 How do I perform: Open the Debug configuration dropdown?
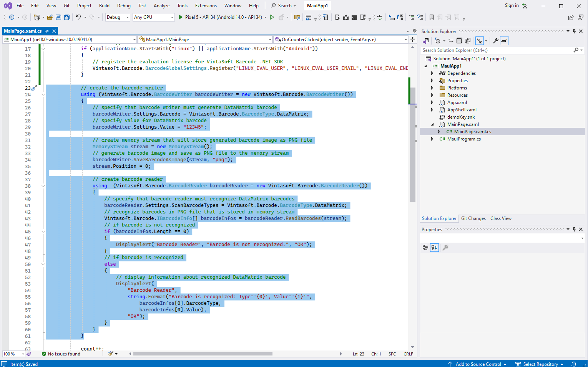pos(118,17)
